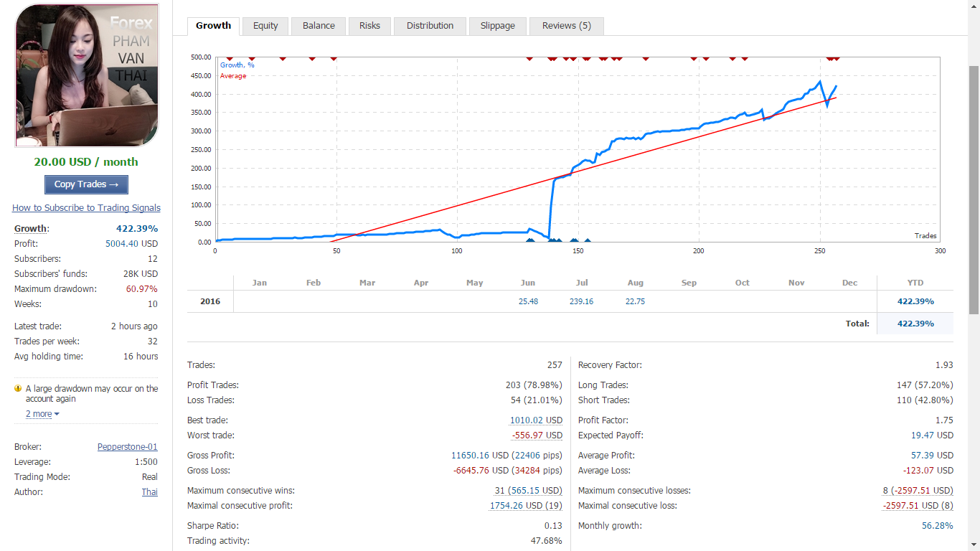This screenshot has width=980, height=551.
Task: Click the Avg holding time value 16 hours
Action: (141, 357)
